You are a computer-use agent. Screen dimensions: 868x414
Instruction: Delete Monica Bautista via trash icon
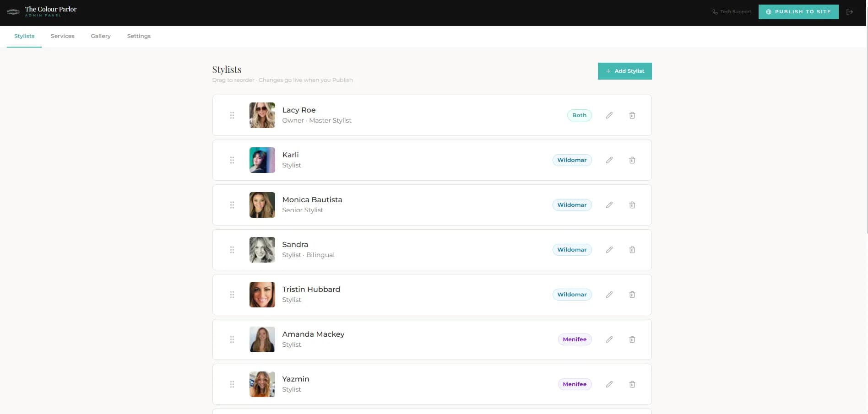click(632, 205)
